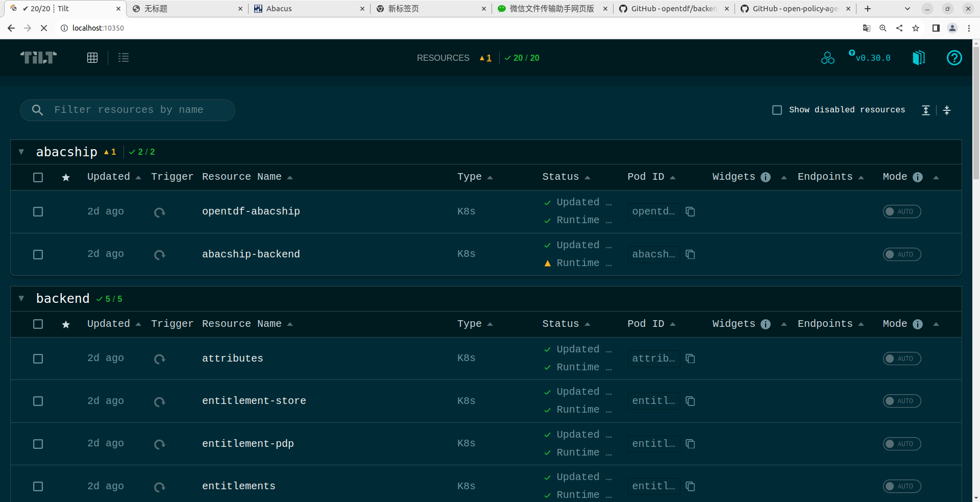Open the v0.30.0 update indicator
This screenshot has width=980, height=502.
tap(870, 57)
